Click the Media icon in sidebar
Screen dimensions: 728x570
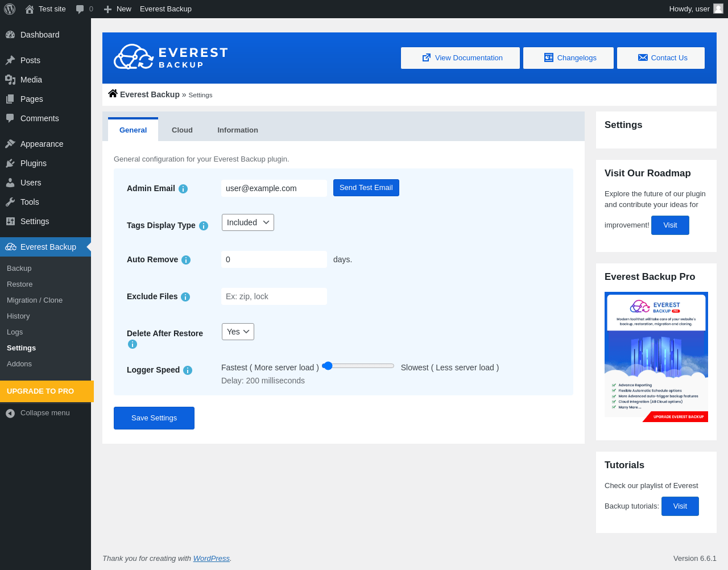10,80
